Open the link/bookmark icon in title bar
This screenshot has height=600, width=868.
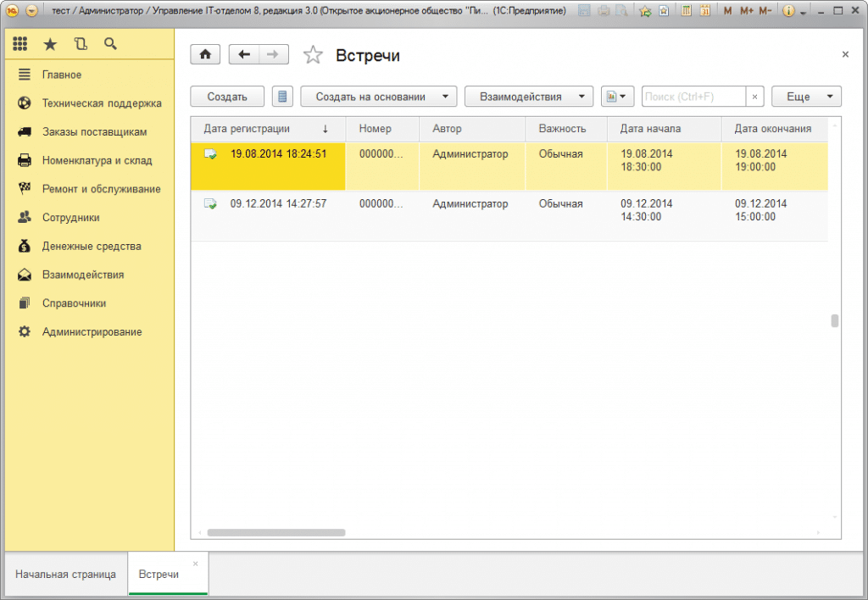665,10
